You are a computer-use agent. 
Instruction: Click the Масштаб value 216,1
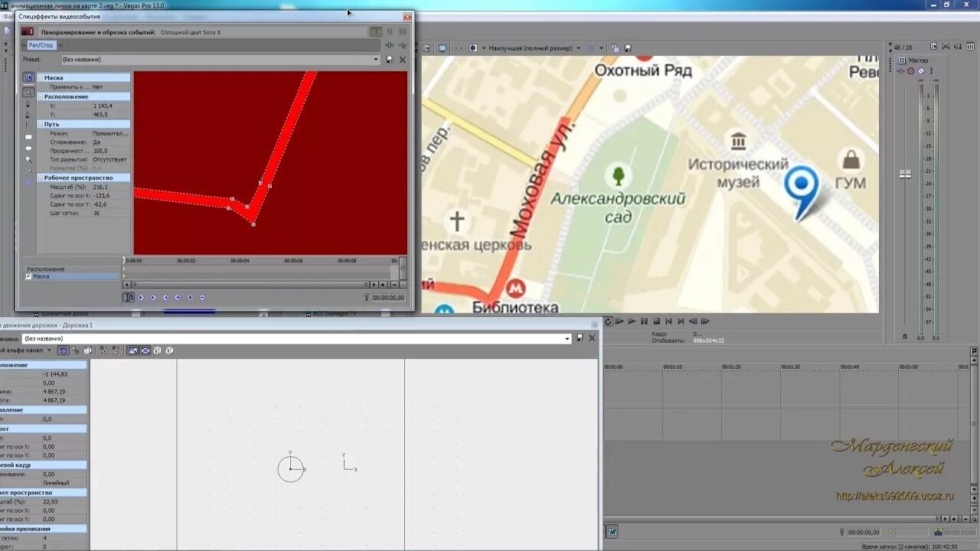111,187
